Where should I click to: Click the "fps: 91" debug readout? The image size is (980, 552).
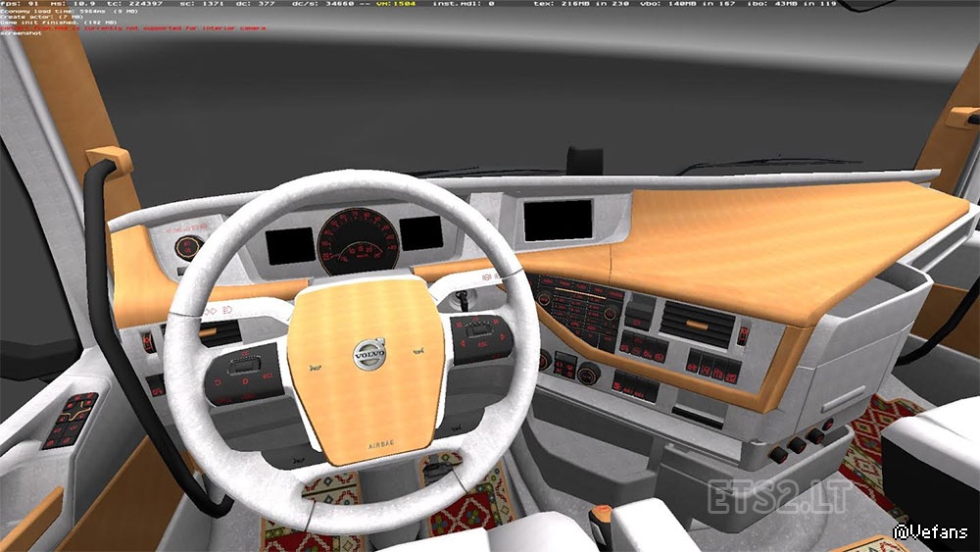pyautogui.click(x=20, y=4)
